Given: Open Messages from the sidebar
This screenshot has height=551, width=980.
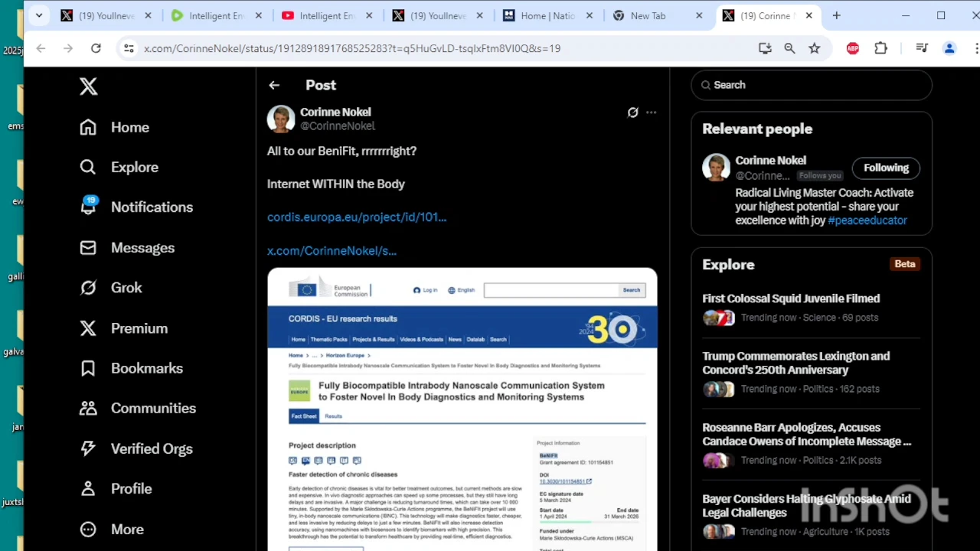Looking at the screenshot, I should pyautogui.click(x=127, y=247).
